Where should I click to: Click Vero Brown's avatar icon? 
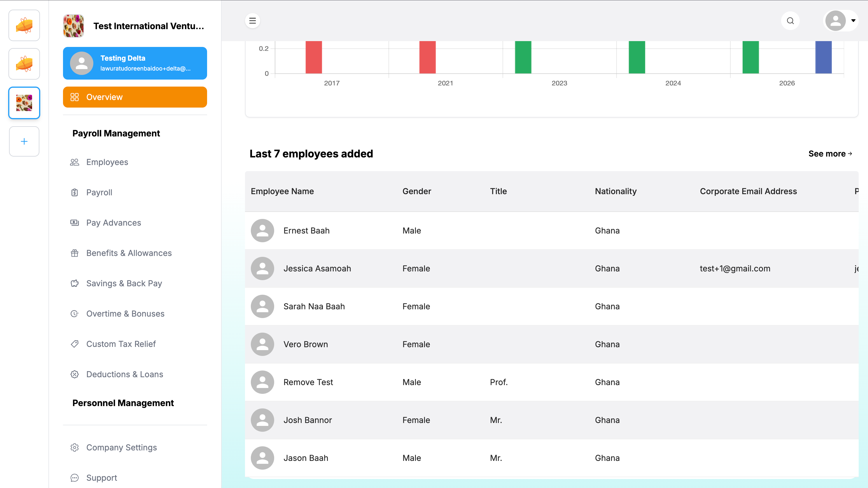coord(262,344)
